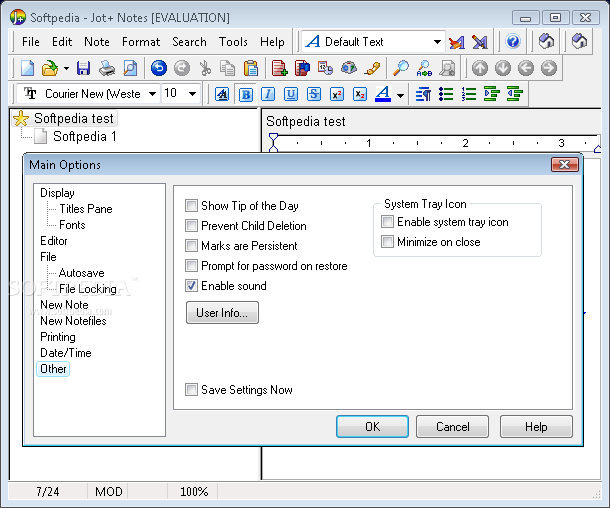This screenshot has width=610, height=508.
Task: Open font color dropdown arrow
Action: [400, 95]
